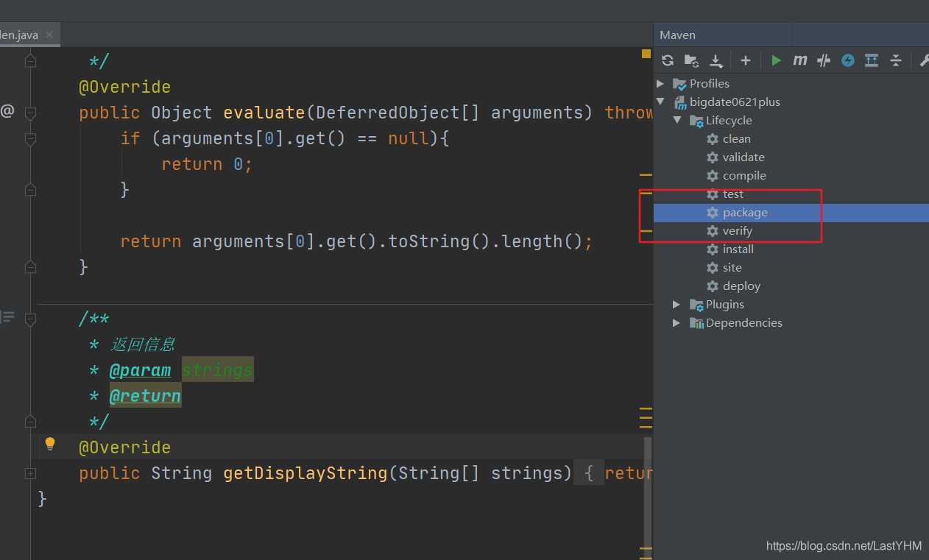Add Maven project with plus icon

pyautogui.click(x=746, y=60)
